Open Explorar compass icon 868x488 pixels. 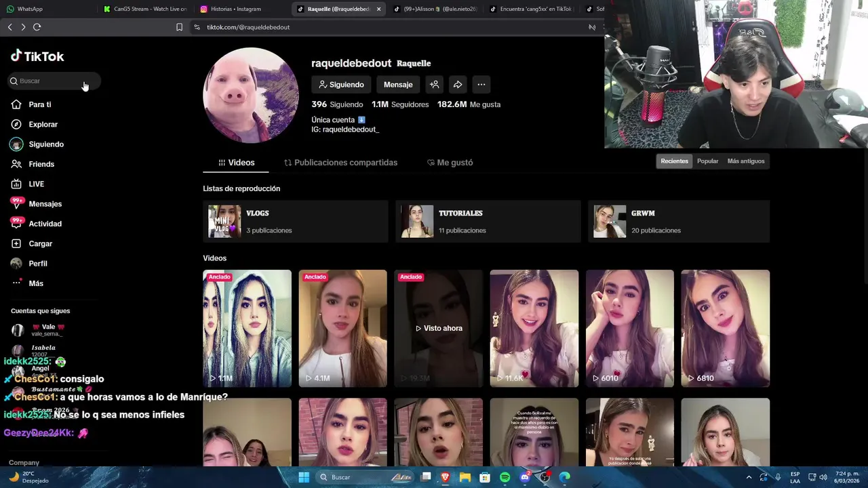tap(16, 124)
